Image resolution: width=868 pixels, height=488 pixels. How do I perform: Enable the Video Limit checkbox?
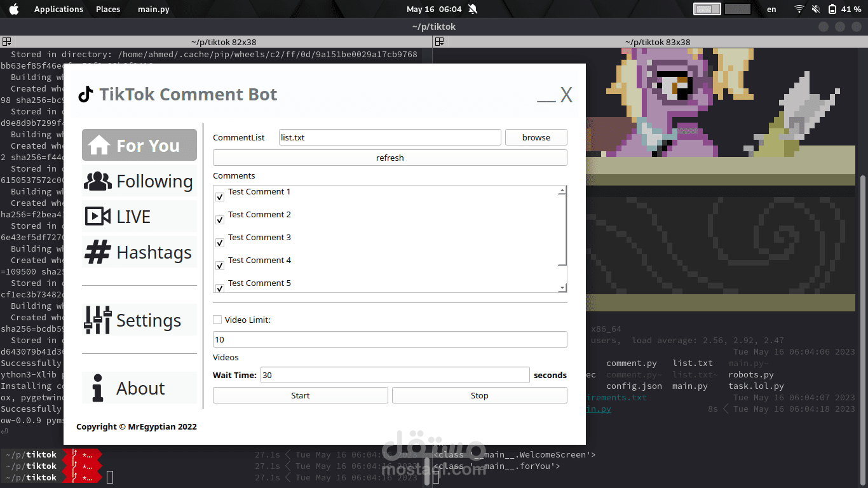point(217,320)
